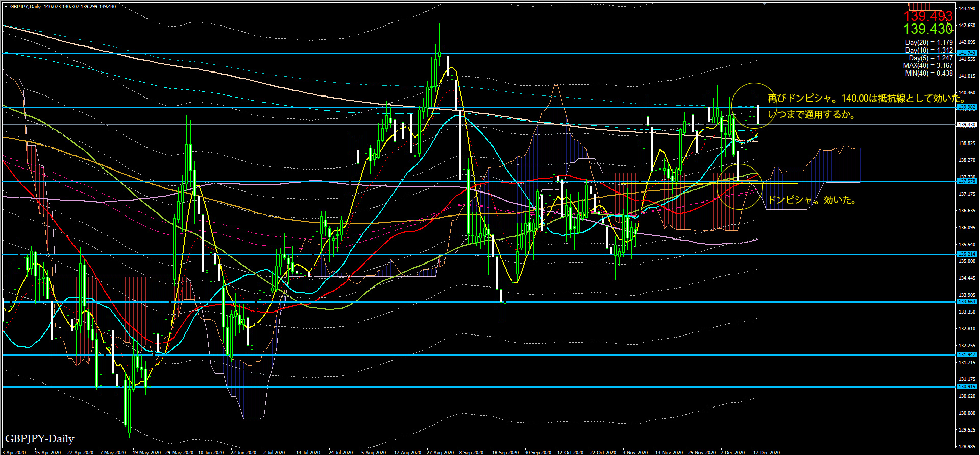The height and width of the screenshot is (455, 980).
Task: Click the 22 Jun 2020 date label
Action: (243, 452)
